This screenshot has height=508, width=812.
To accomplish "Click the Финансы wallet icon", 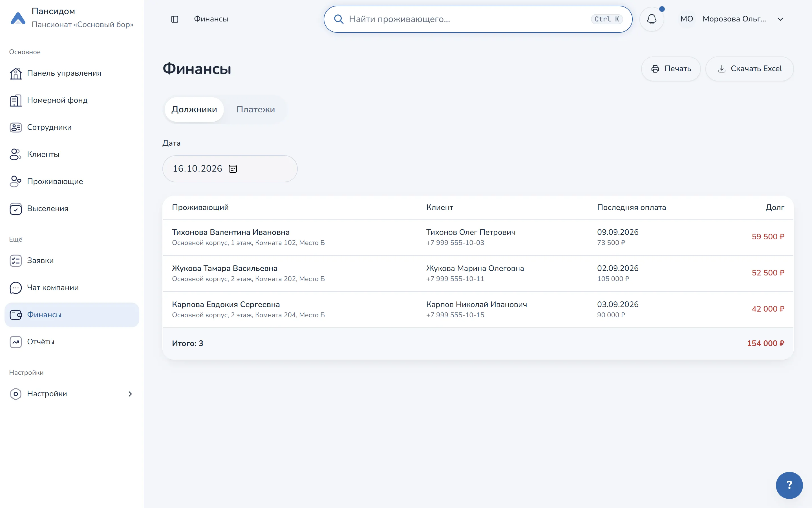I will tap(16, 315).
